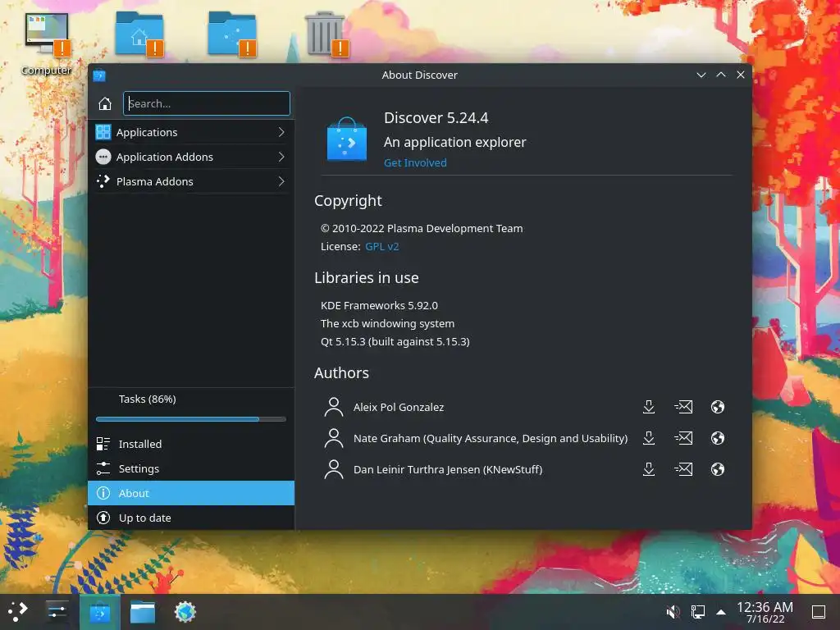Click the Search input field
840x630 pixels.
(206, 103)
